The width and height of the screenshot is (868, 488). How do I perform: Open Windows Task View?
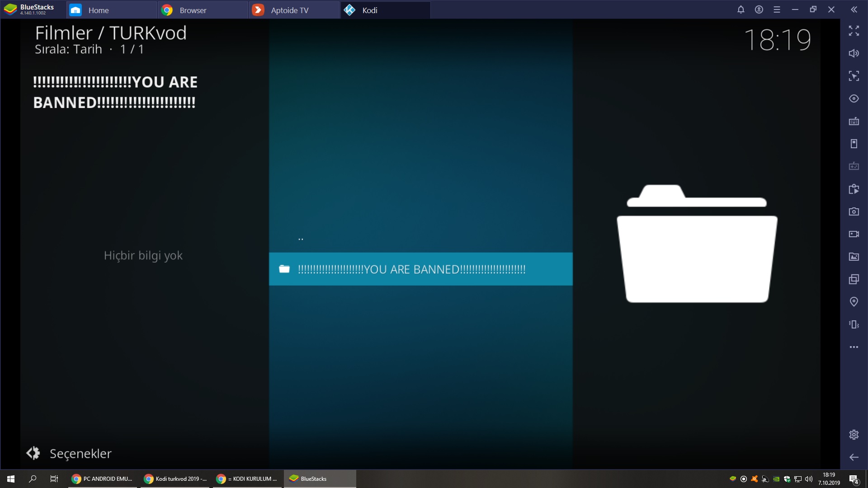click(x=54, y=479)
